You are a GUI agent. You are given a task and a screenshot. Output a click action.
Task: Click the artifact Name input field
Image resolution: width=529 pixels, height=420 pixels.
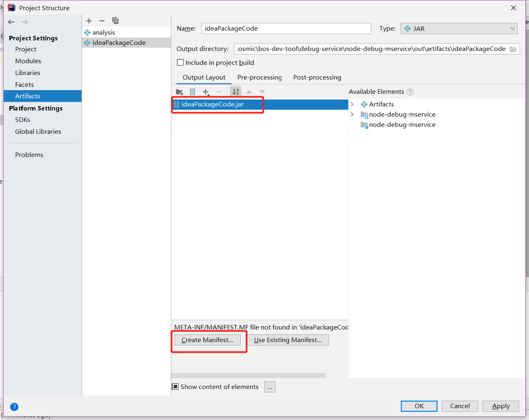[286, 29]
